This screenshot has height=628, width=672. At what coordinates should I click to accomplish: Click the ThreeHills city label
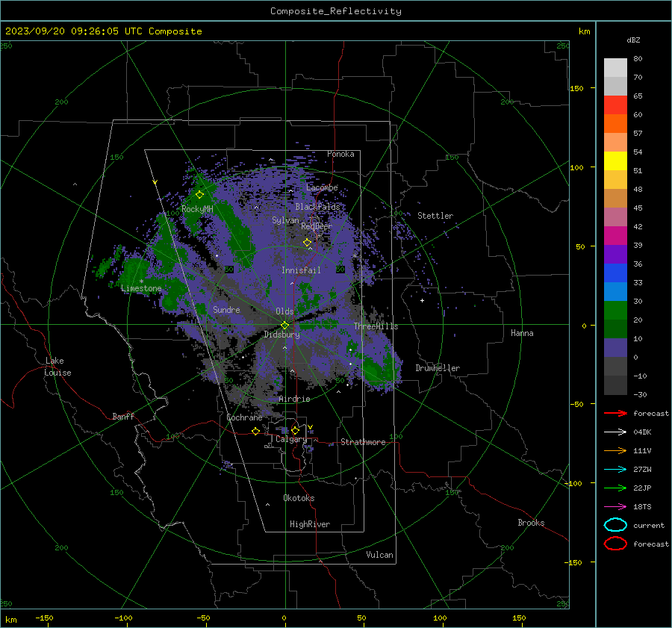[376, 326]
